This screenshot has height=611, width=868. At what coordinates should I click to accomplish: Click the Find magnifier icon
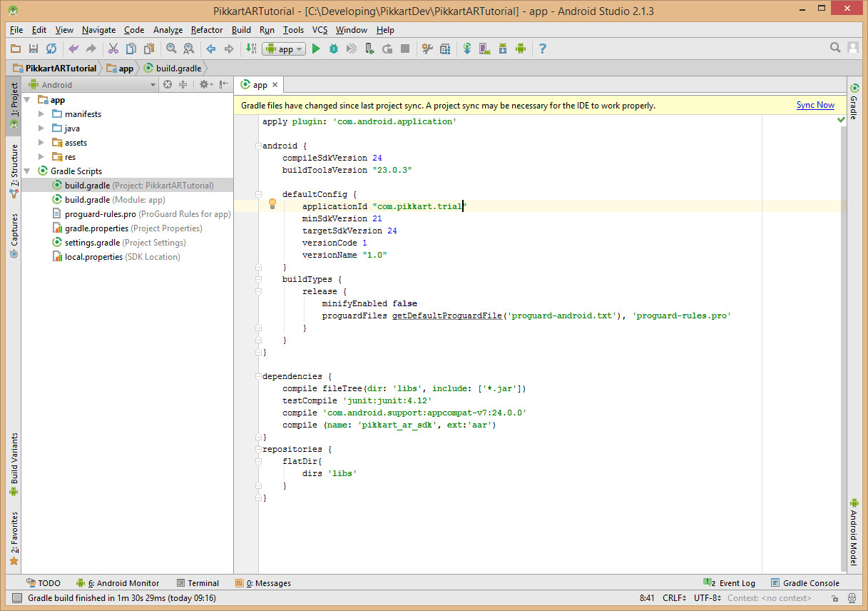pyautogui.click(x=171, y=49)
